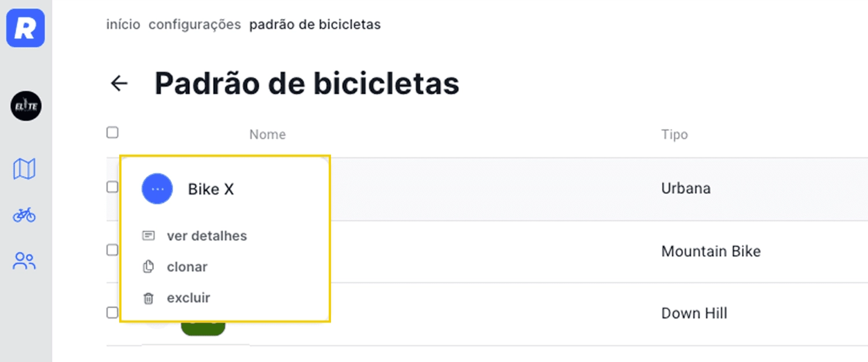Click the copy icon beside clonar

pos(149,267)
